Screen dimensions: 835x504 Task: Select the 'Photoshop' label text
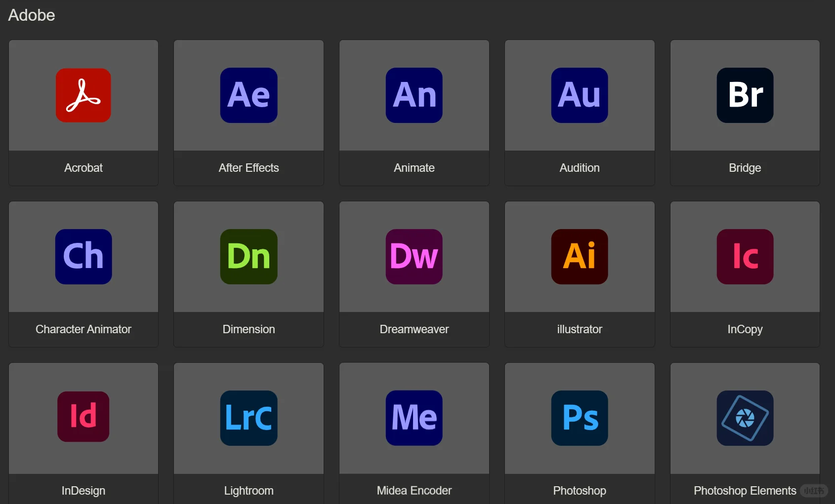click(580, 491)
